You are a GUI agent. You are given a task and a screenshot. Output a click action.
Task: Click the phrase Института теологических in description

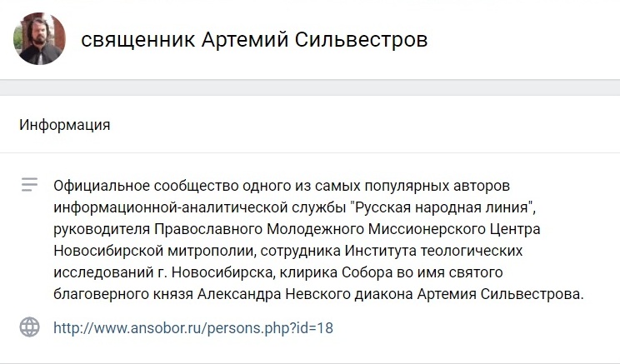434,251
